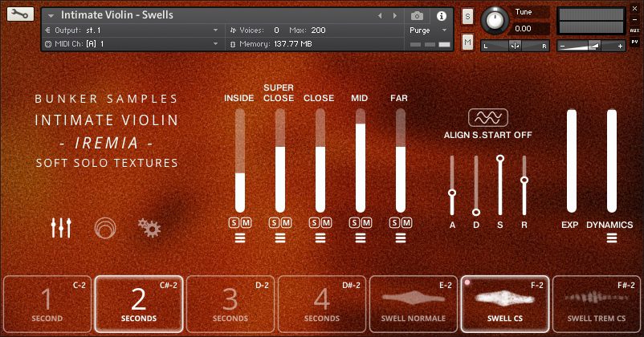Go to previous instrument arrow

(x=380, y=15)
